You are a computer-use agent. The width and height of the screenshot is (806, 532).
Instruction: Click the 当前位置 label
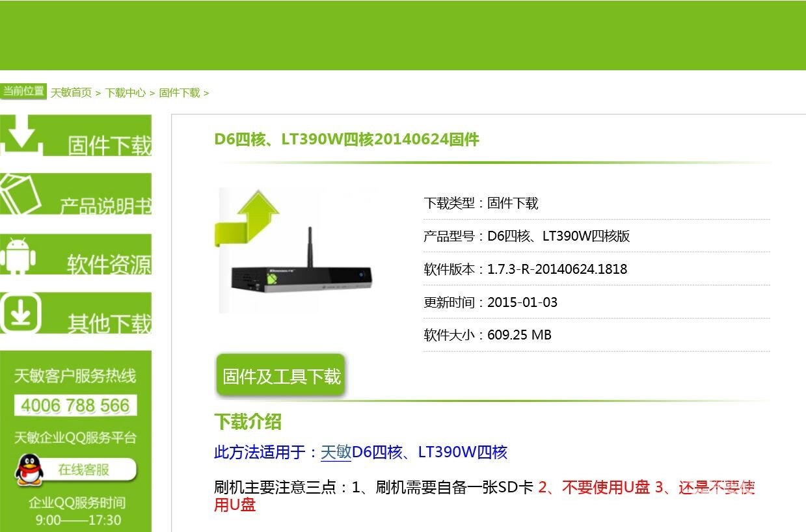click(23, 91)
